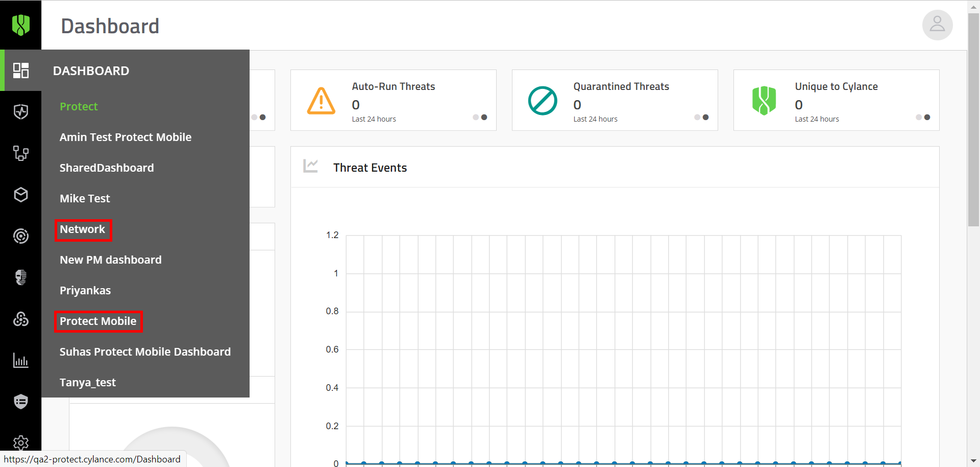
Task: Switch Auto-Run Threats card to dark dot
Action: (x=484, y=117)
